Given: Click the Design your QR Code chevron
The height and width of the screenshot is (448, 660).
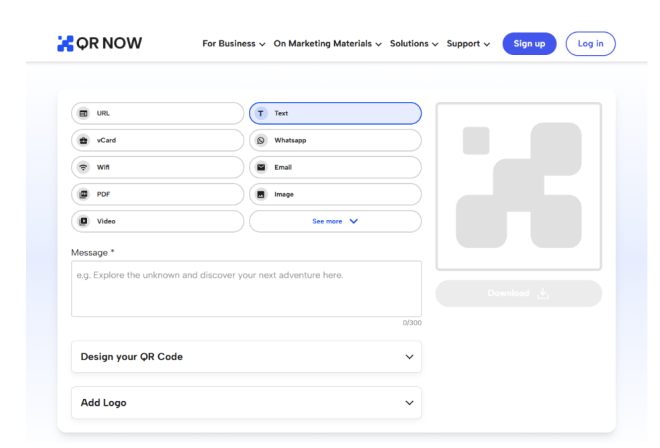Looking at the screenshot, I should pos(409,357).
